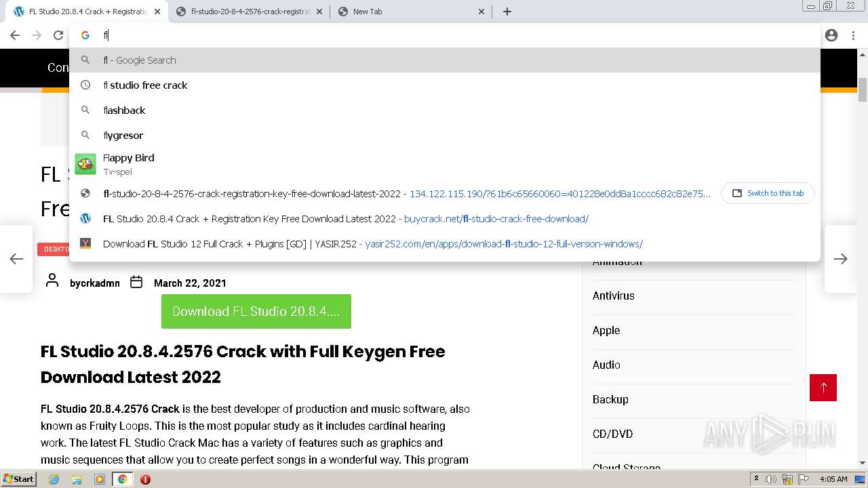
Task: Open the Chrome three-dot menu
Action: pyautogui.click(x=853, y=35)
